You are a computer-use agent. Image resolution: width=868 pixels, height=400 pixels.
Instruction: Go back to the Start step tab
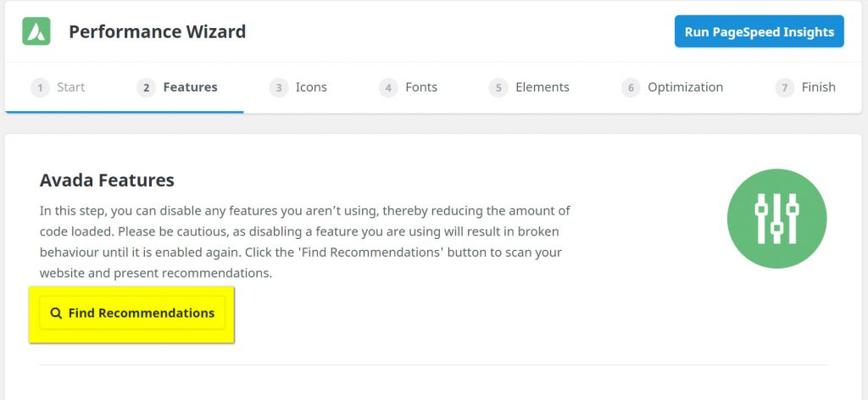71,87
